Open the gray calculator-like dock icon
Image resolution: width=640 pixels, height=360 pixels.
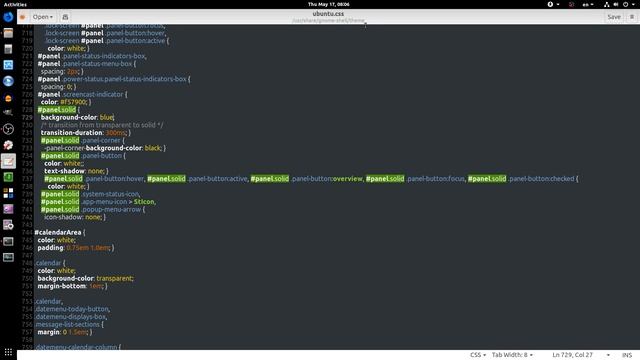(x=8, y=49)
